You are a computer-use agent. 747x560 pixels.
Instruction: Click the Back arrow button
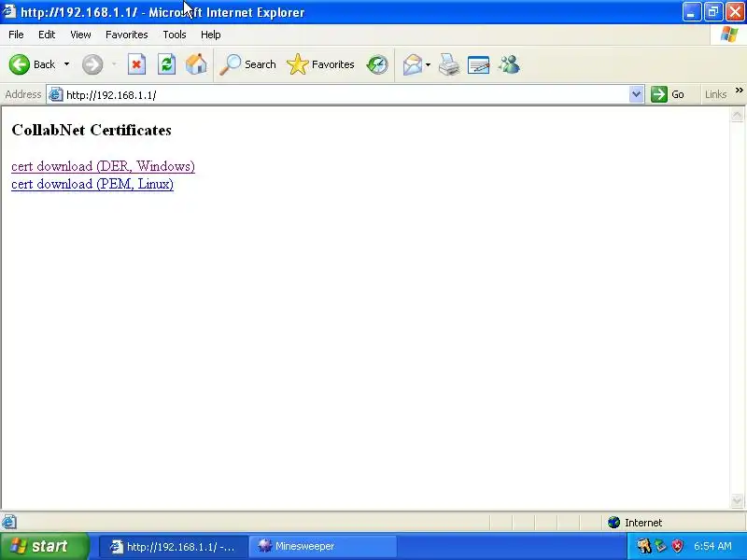point(32,64)
